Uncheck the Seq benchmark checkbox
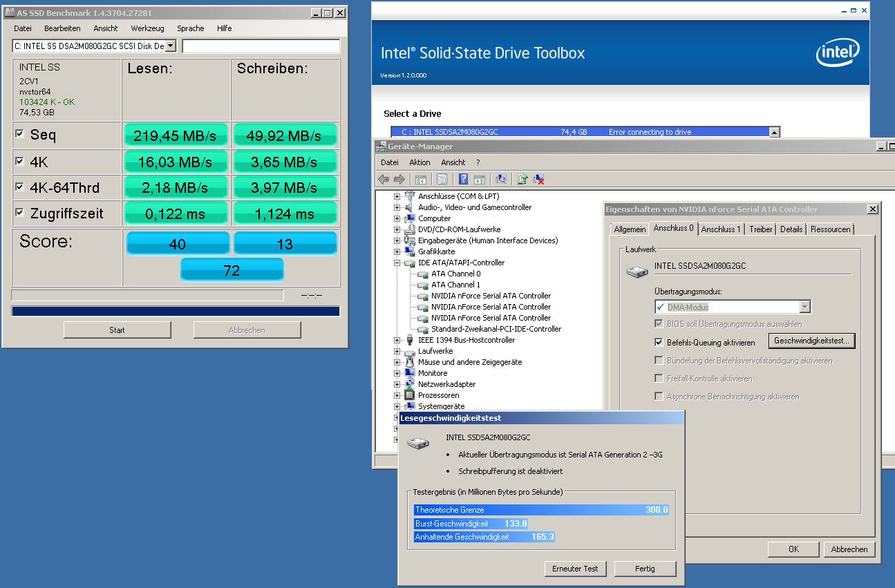 coord(19,134)
